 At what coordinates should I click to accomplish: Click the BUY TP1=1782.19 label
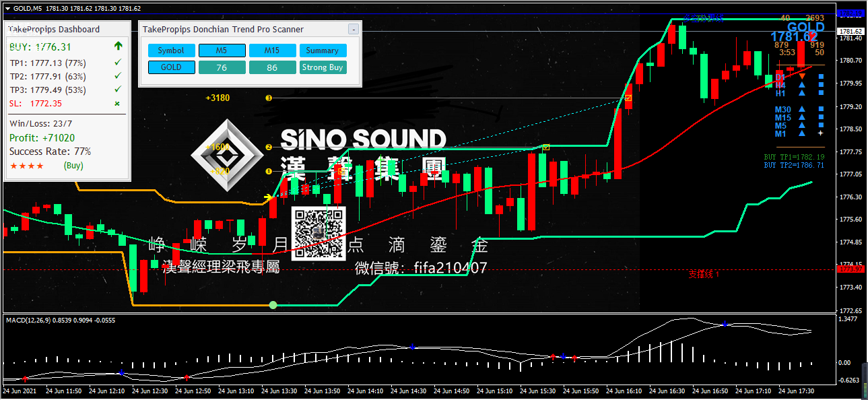coord(794,157)
